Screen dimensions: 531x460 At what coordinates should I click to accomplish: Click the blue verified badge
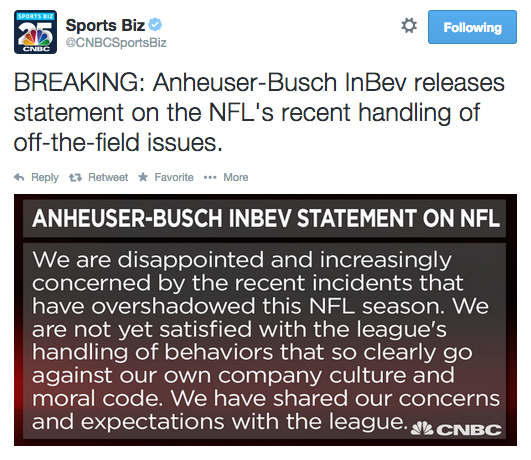(155, 25)
